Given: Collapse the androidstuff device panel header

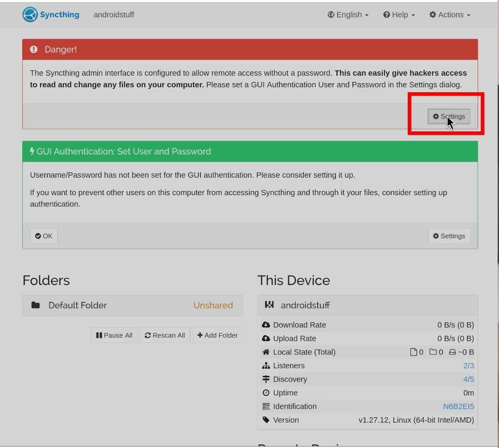Looking at the screenshot, I should (x=368, y=305).
